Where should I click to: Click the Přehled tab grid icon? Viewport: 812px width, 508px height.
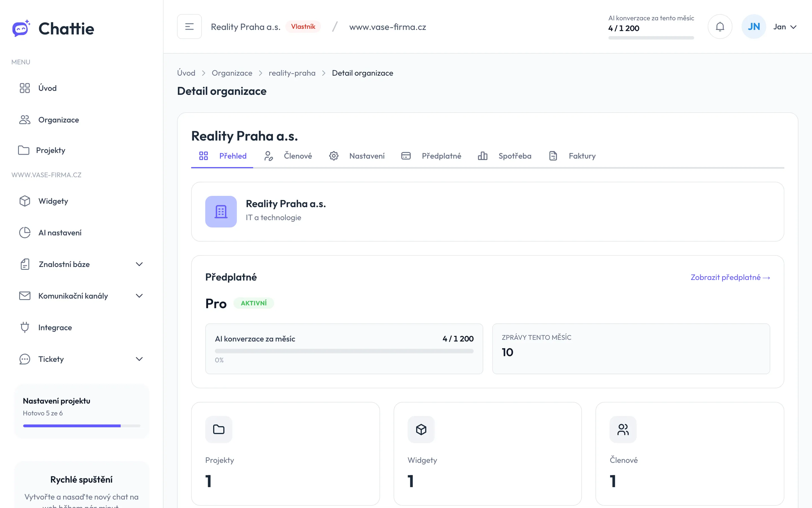pos(204,156)
